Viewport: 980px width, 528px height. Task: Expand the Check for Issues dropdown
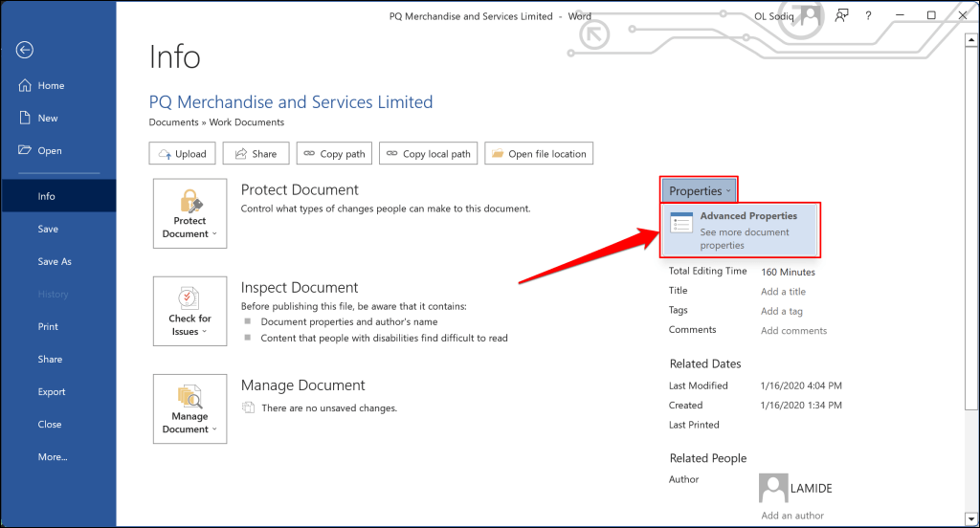pyautogui.click(x=190, y=311)
